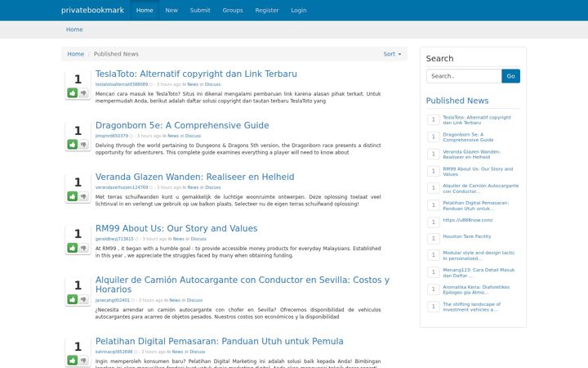The height and width of the screenshot is (368, 588).
Task: Click Published News sidebar heading
Action: pos(457,101)
